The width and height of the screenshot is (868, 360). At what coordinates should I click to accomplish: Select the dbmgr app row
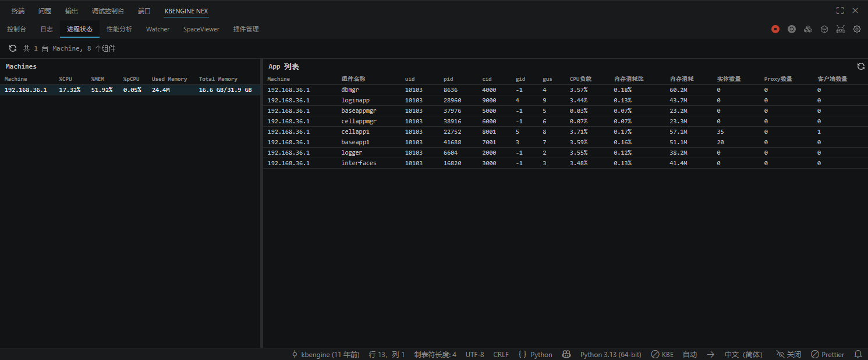(565, 90)
